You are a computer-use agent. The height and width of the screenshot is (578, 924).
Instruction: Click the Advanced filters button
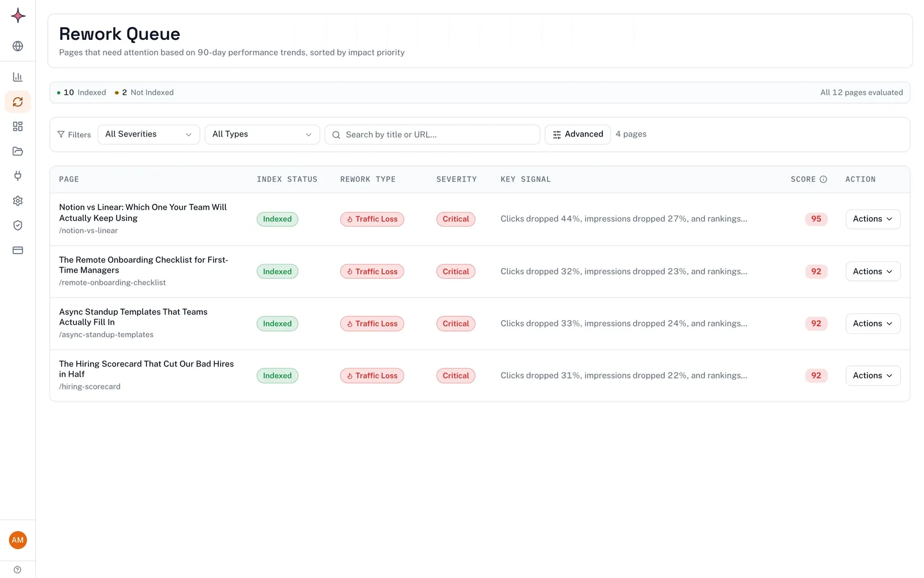click(x=577, y=134)
